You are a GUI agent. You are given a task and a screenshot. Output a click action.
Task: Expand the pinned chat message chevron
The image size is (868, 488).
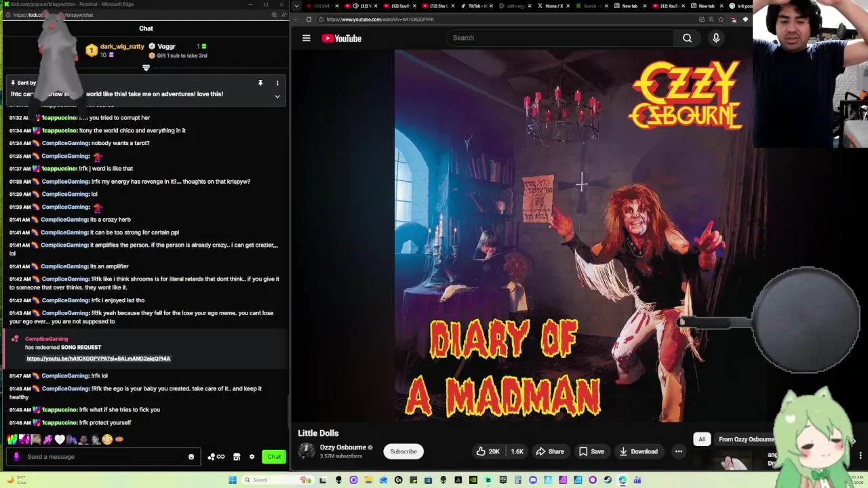click(277, 96)
